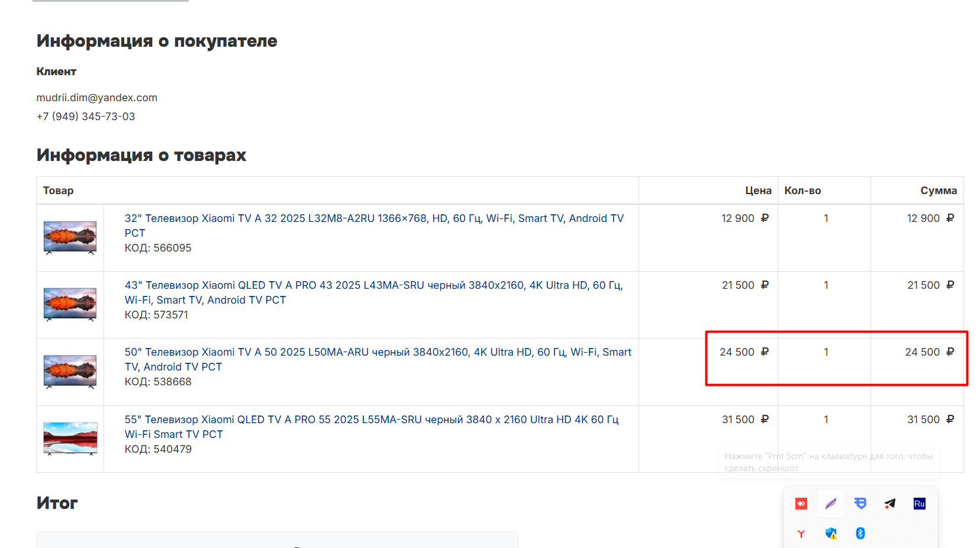Click quantity 1 in the 32" TV row
Image resolution: width=980 pixels, height=548 pixels.
(x=826, y=218)
